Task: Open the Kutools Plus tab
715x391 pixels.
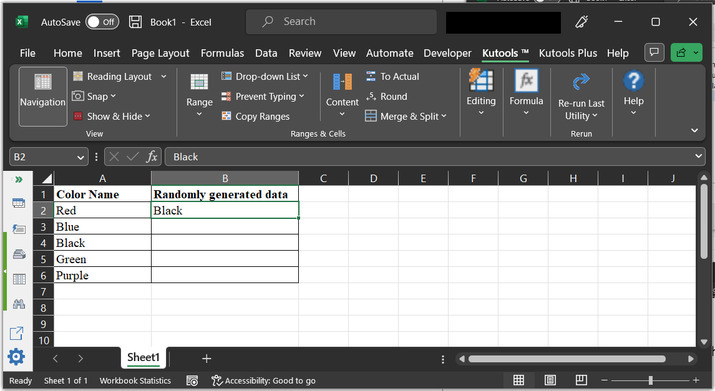Action: coord(568,53)
